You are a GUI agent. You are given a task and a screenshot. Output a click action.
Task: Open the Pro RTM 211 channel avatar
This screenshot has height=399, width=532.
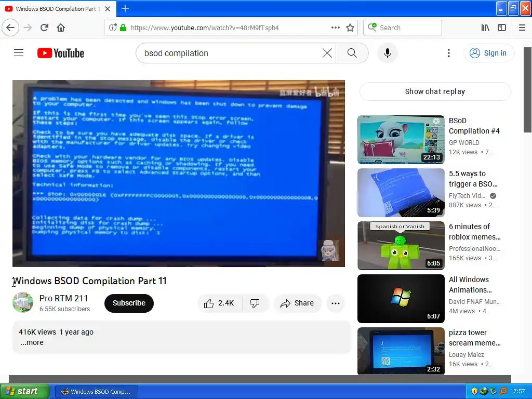pyautogui.click(x=23, y=302)
